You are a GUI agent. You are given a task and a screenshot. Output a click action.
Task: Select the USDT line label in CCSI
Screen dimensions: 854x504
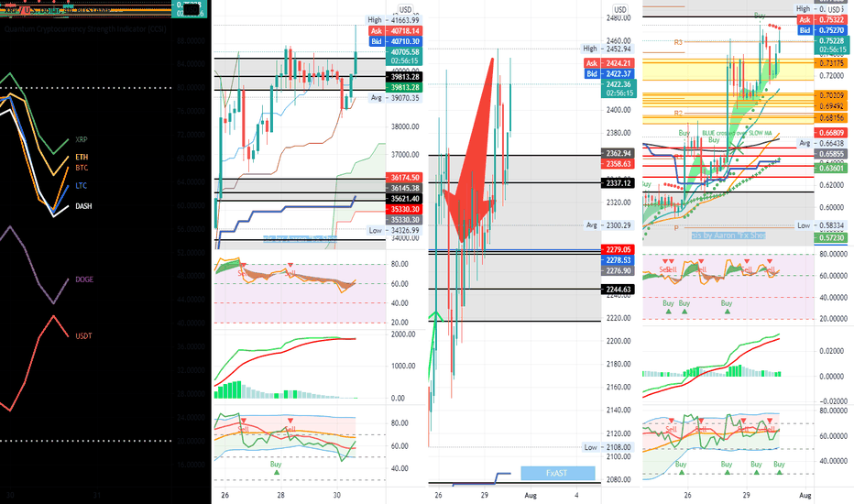[x=83, y=336]
